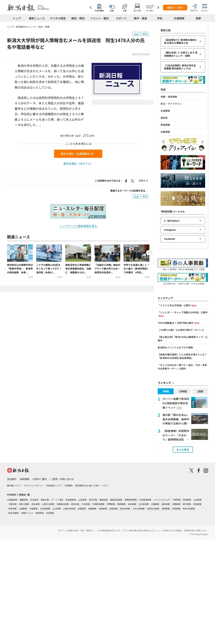Screen dimensions: 215x644
Task: Open 【1位は圧倒的】新潟大学の合格者数 link
Action: click(183, 67)
